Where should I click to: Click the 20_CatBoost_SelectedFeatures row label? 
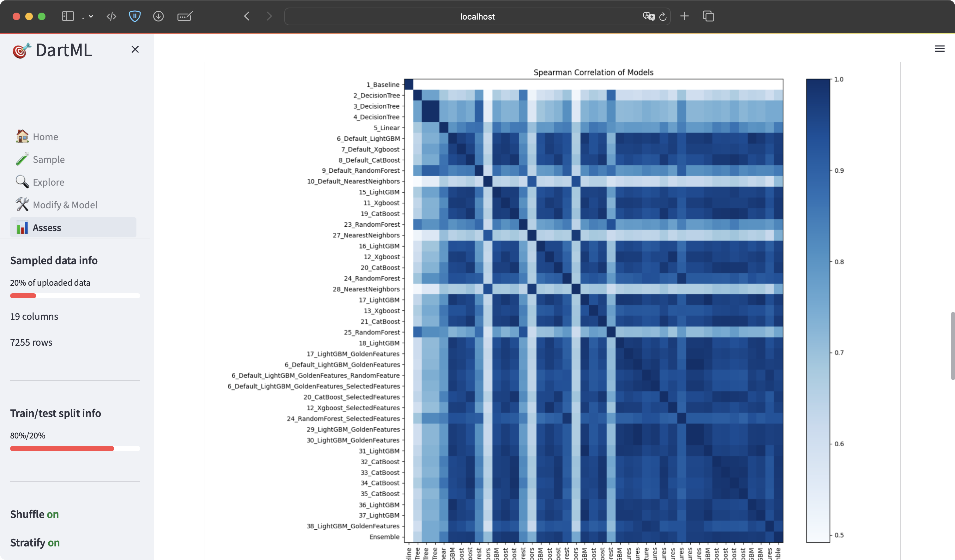[352, 397]
